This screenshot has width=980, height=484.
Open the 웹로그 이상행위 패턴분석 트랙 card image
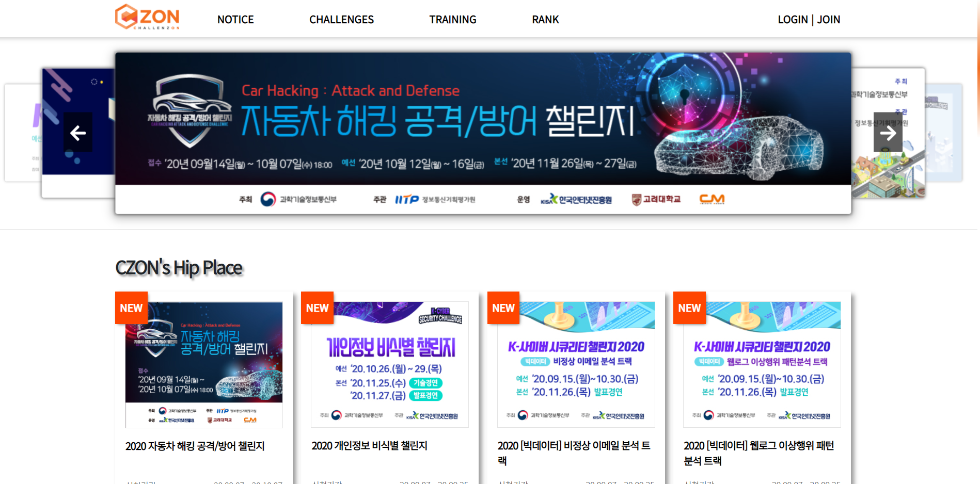pyautogui.click(x=762, y=365)
